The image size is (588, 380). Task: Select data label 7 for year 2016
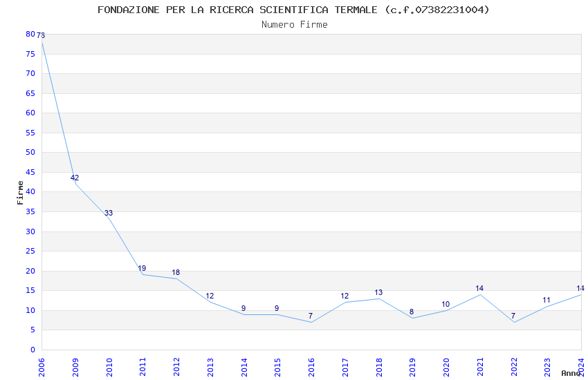tap(311, 316)
